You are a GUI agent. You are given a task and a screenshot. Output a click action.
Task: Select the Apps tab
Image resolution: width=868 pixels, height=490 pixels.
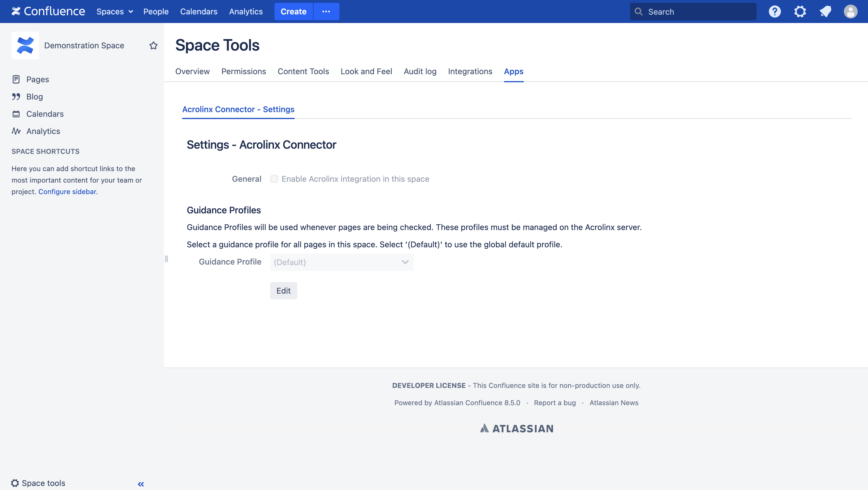pyautogui.click(x=514, y=71)
